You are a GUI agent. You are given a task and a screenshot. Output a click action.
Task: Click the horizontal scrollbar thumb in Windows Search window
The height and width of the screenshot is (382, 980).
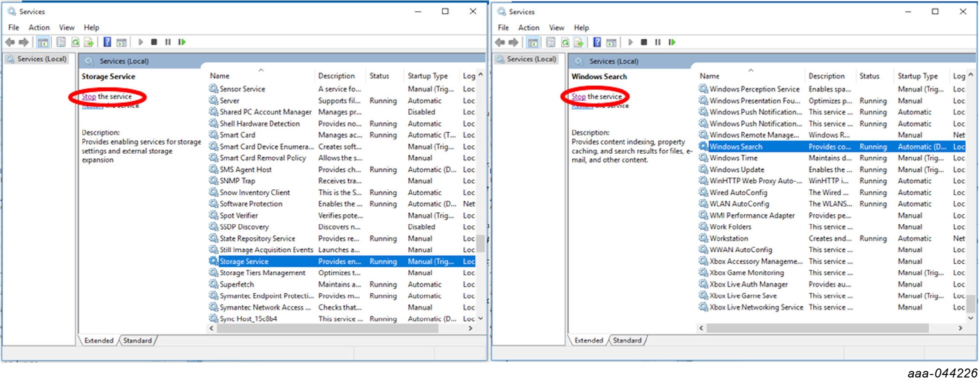[x=817, y=328]
